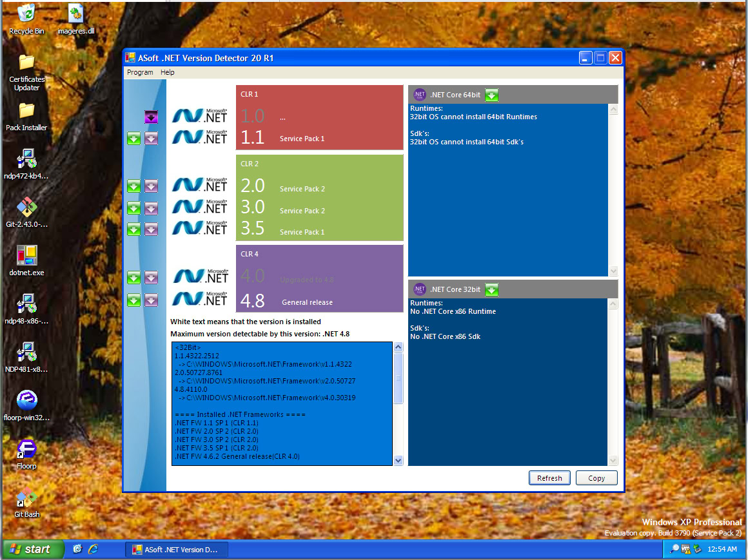Click purple arrow icon for .NET 3.0
The width and height of the screenshot is (748, 560).
(152, 208)
